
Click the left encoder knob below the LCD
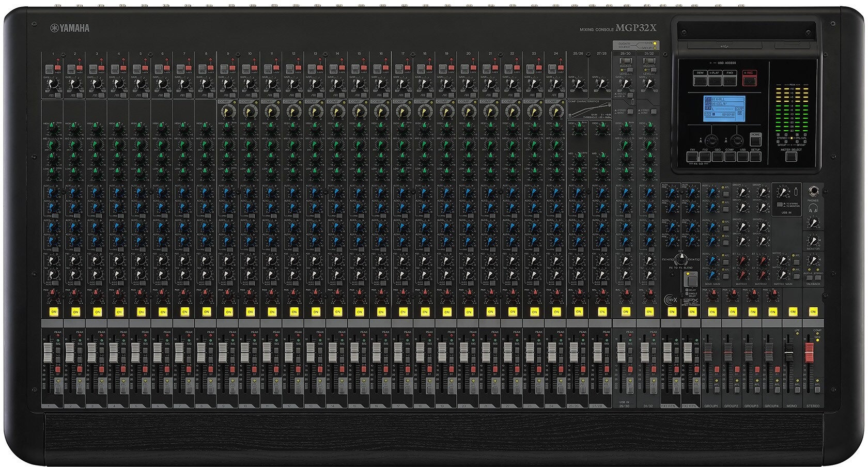click(711, 140)
